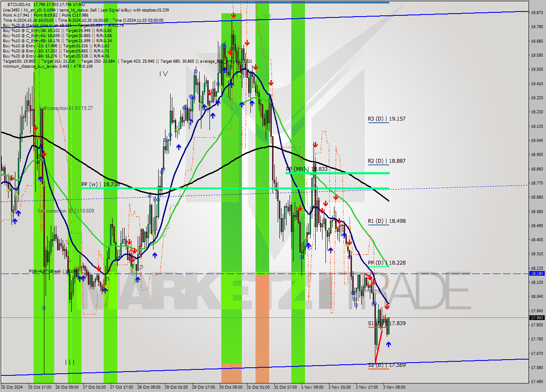Click the PP (w) 18.736 weekly pivot label
The width and height of the screenshot is (546, 392).
click(x=101, y=184)
